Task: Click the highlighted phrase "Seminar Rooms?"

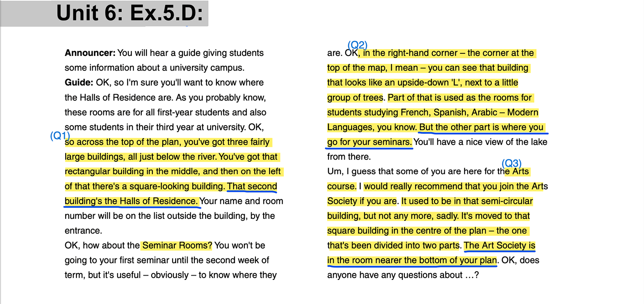Action: [x=177, y=246]
